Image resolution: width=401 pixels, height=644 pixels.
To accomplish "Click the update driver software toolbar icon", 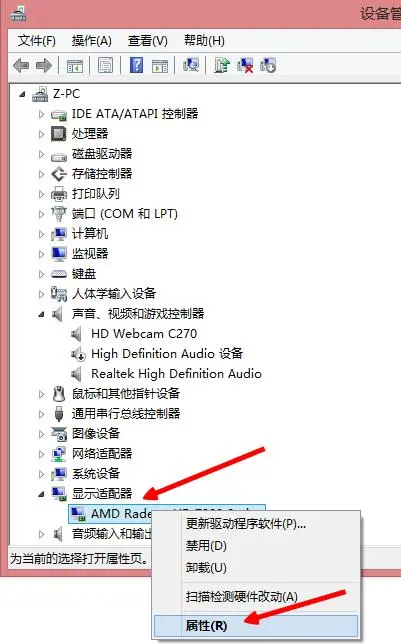I will tap(222, 65).
